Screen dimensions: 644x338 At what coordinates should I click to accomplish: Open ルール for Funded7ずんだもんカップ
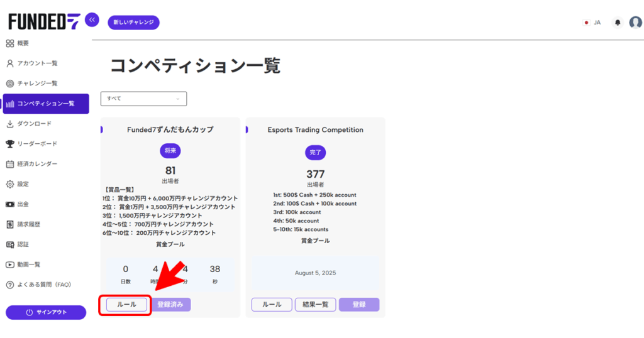pos(126,305)
